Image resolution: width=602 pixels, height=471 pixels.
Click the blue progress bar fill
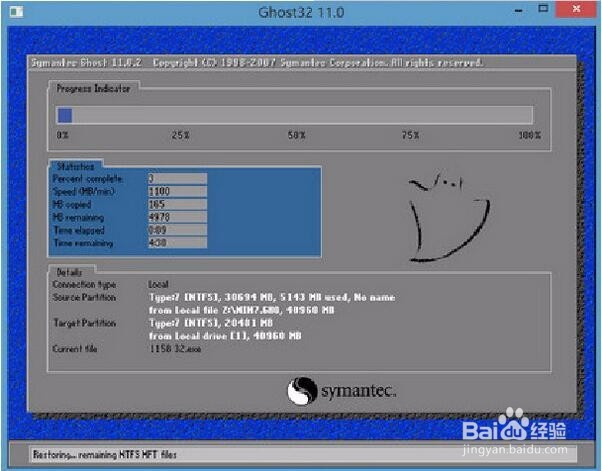point(64,115)
